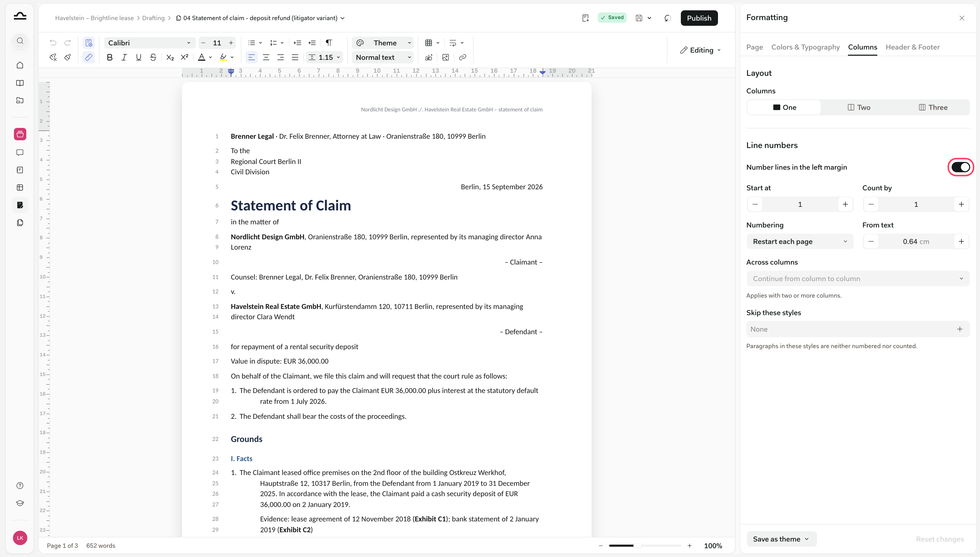Select One column layout
This screenshot has height=557, width=980.
coord(784,108)
